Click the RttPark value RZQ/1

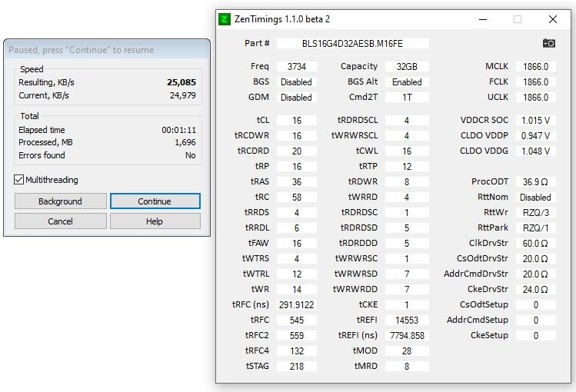pos(535,228)
